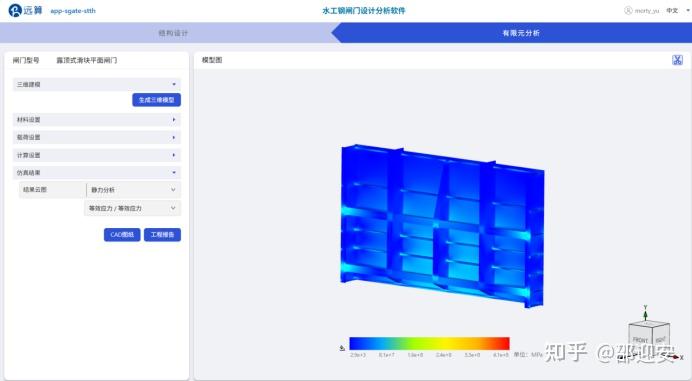This screenshot has height=381, width=692.
Task: Click the stress color legend bar
Action: pos(429,343)
